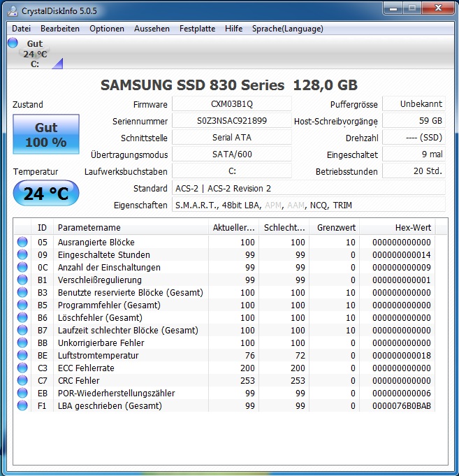The width and height of the screenshot is (459, 476).
Task: Click the Betriebsstunden value 20 Std.
Action: (x=414, y=171)
